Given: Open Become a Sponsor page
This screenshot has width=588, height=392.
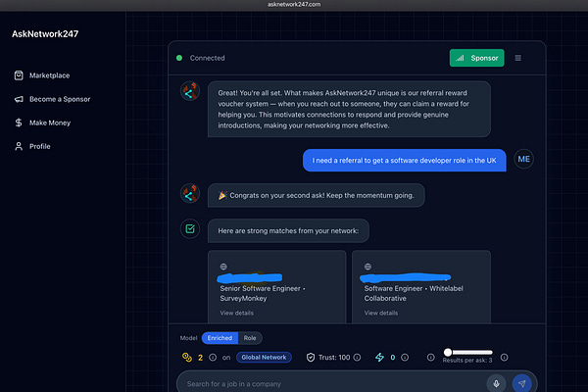Looking at the screenshot, I should [x=52, y=99].
